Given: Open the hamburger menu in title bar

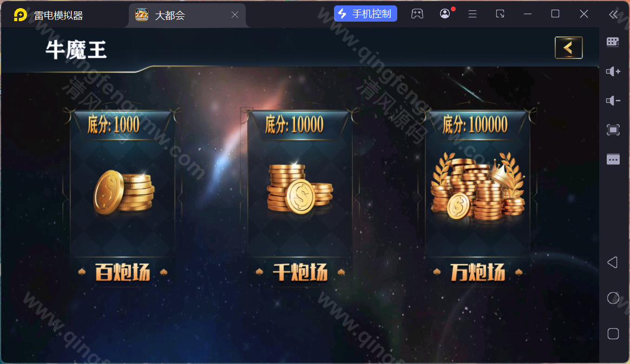Looking at the screenshot, I should [x=472, y=14].
